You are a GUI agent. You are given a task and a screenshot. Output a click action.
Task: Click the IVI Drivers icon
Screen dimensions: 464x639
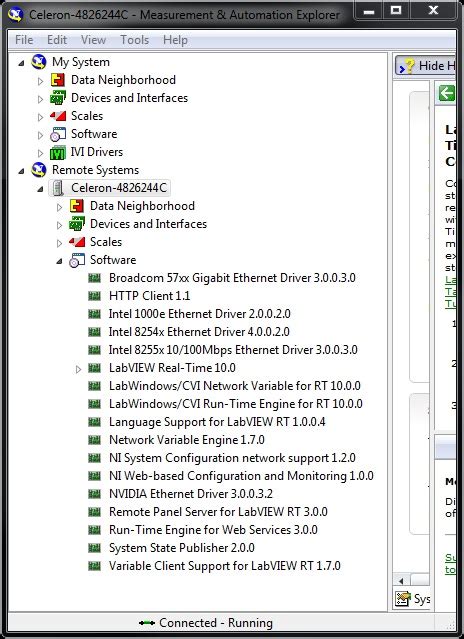57,152
